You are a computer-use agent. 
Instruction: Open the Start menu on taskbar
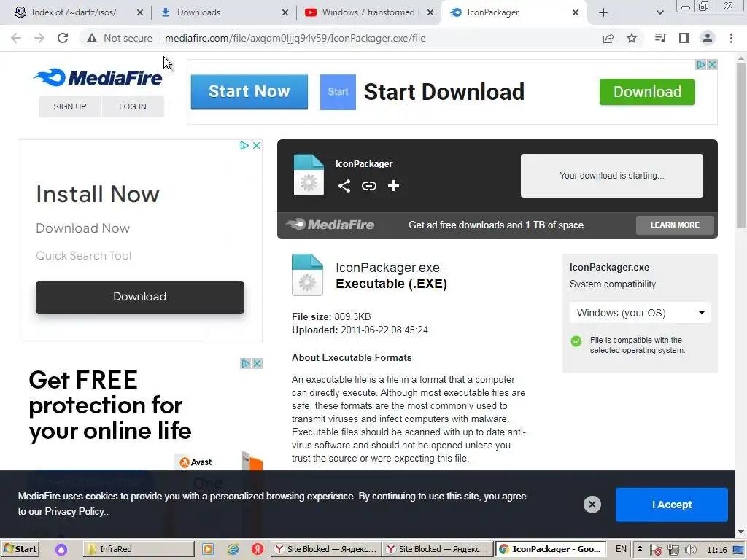click(x=20, y=549)
